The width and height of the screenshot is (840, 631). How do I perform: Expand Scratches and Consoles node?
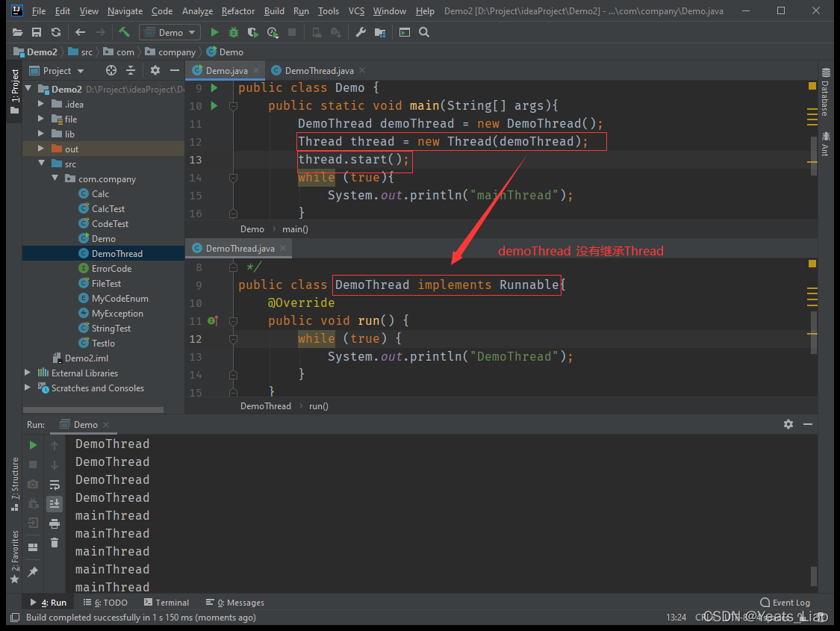coord(28,388)
